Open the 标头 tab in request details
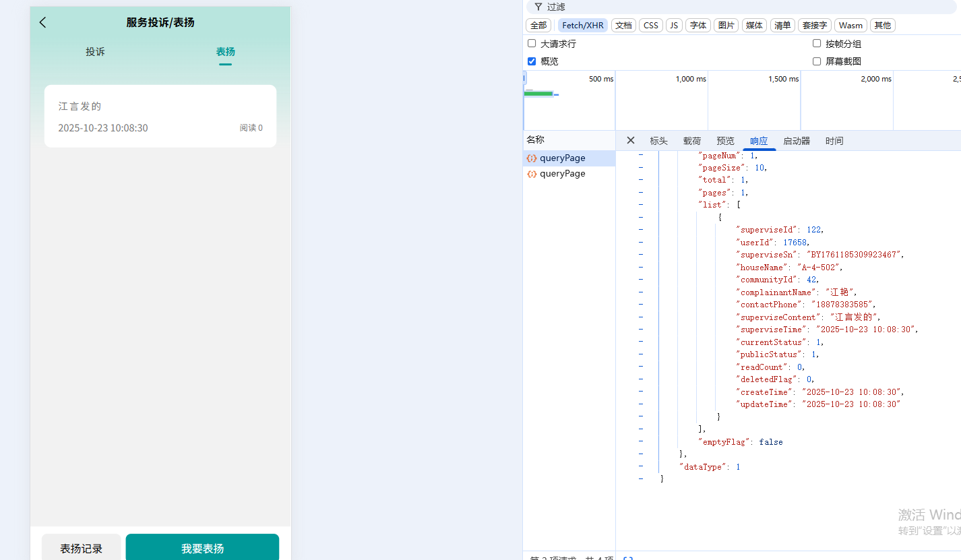Image resolution: width=961 pixels, height=560 pixels. (x=658, y=141)
